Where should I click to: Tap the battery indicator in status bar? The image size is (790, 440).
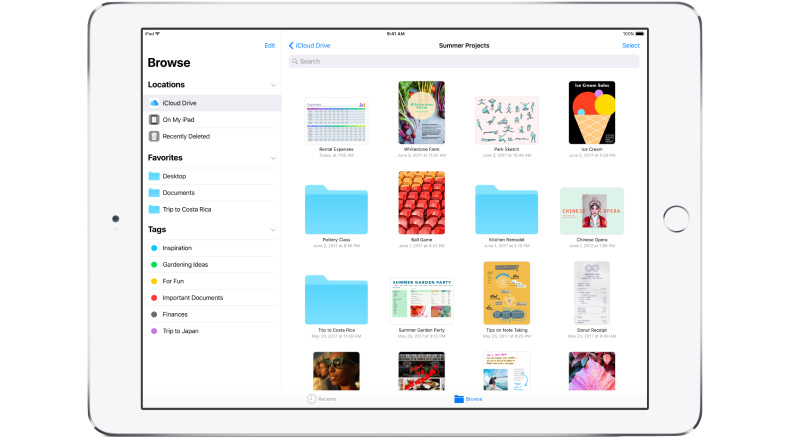pyautogui.click(x=639, y=34)
